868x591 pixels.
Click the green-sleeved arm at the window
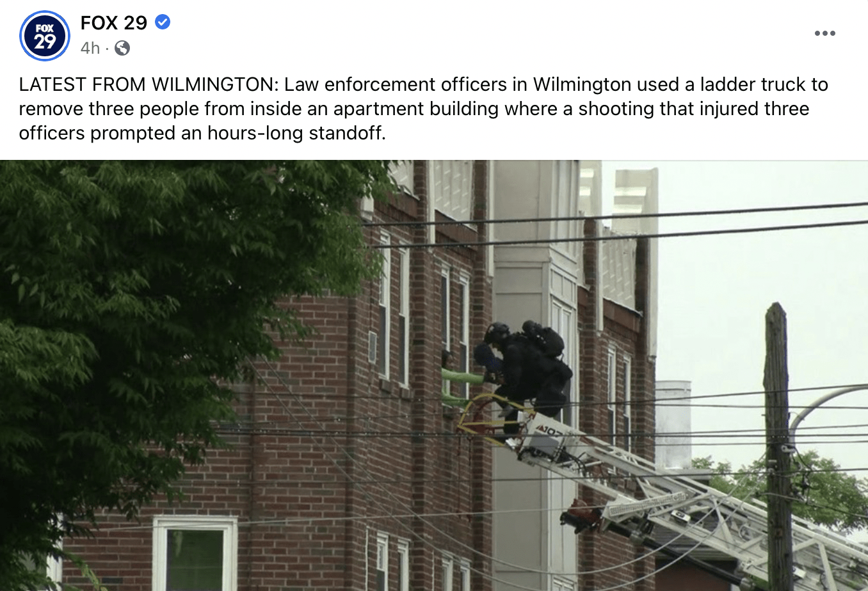click(x=462, y=377)
